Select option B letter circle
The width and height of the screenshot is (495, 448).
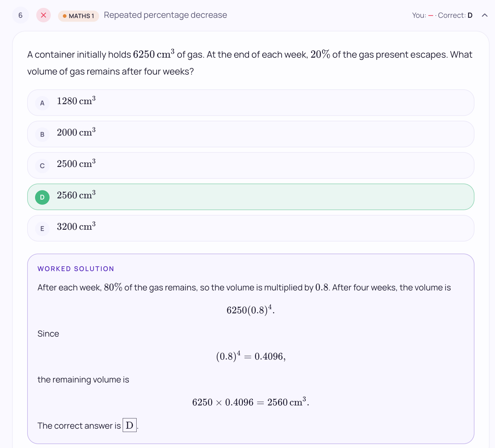point(42,134)
